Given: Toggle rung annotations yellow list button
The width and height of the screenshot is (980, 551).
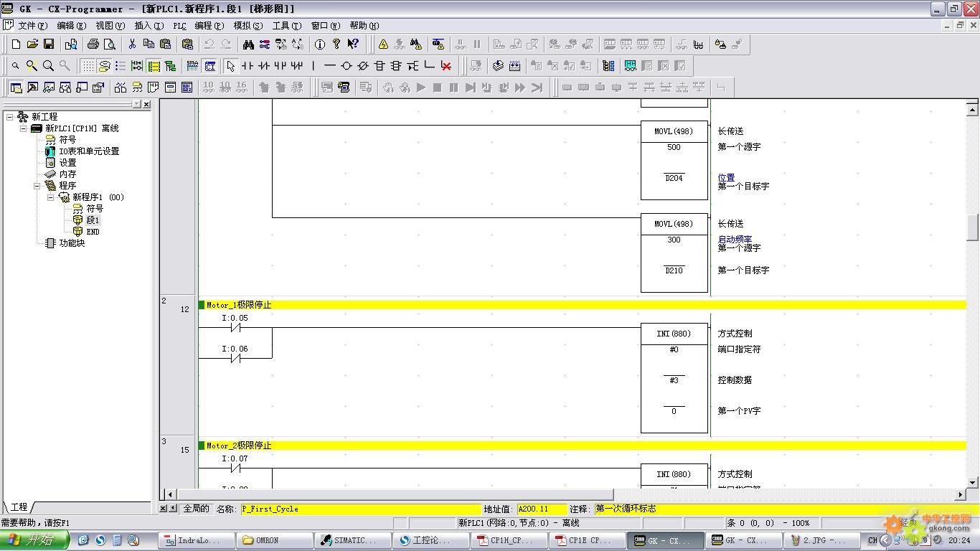Looking at the screenshot, I should [154, 66].
